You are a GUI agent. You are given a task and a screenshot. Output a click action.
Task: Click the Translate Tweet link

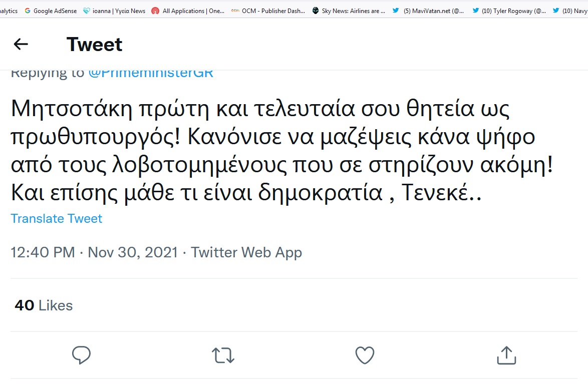[x=57, y=219]
